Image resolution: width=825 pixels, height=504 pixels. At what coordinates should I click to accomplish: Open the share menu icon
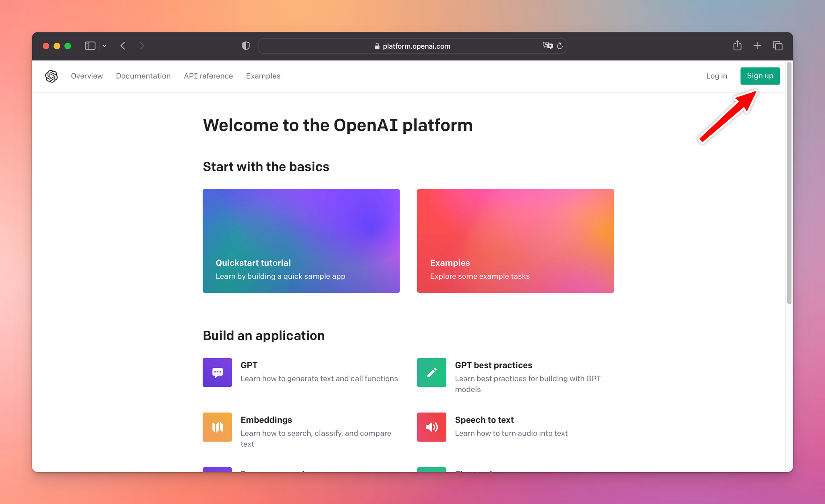pyautogui.click(x=737, y=46)
